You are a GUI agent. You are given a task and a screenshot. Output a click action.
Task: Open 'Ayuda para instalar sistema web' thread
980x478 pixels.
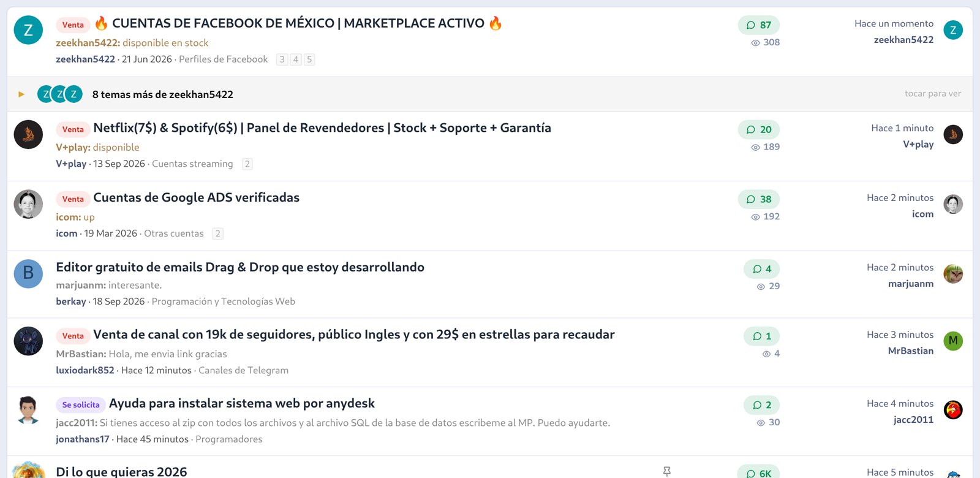click(242, 403)
